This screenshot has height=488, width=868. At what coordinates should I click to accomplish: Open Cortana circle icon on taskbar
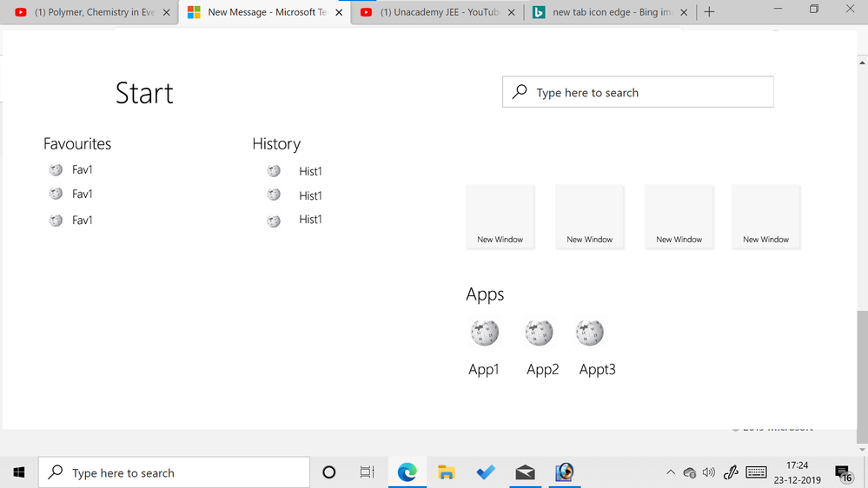tap(328, 472)
